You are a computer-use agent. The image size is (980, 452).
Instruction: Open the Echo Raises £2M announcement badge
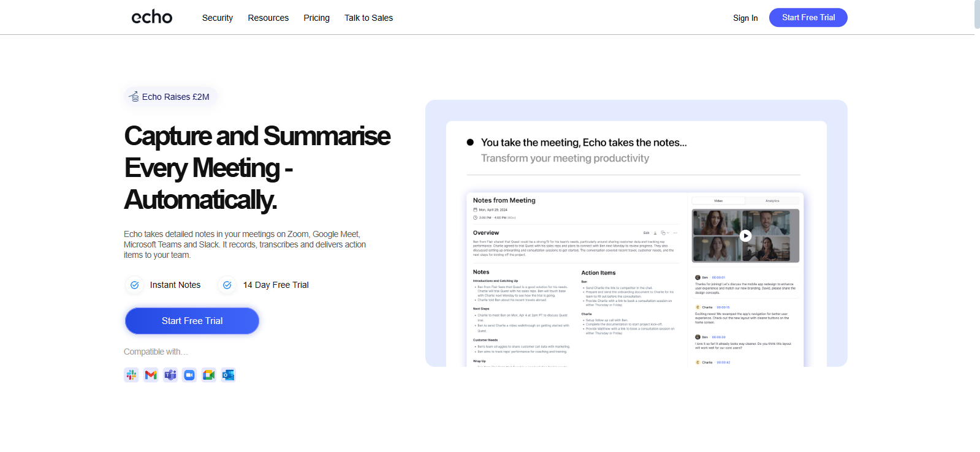point(170,97)
